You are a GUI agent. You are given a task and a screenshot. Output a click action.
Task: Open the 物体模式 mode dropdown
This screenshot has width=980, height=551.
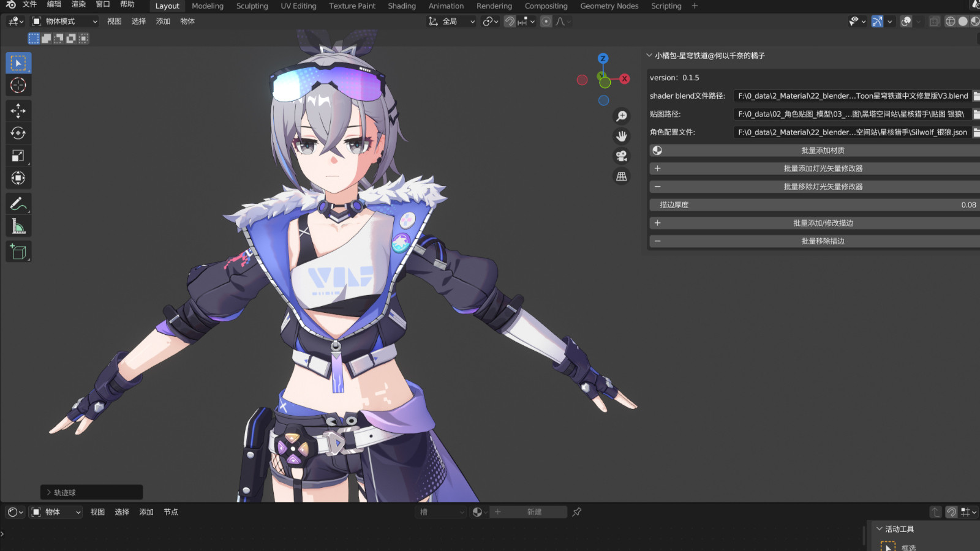(x=64, y=21)
